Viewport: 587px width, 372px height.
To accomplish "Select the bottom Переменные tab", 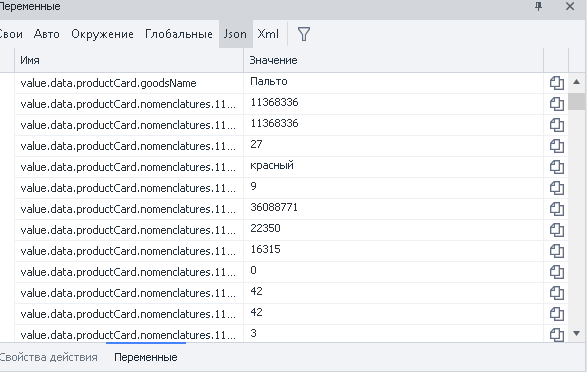I will point(146,357).
